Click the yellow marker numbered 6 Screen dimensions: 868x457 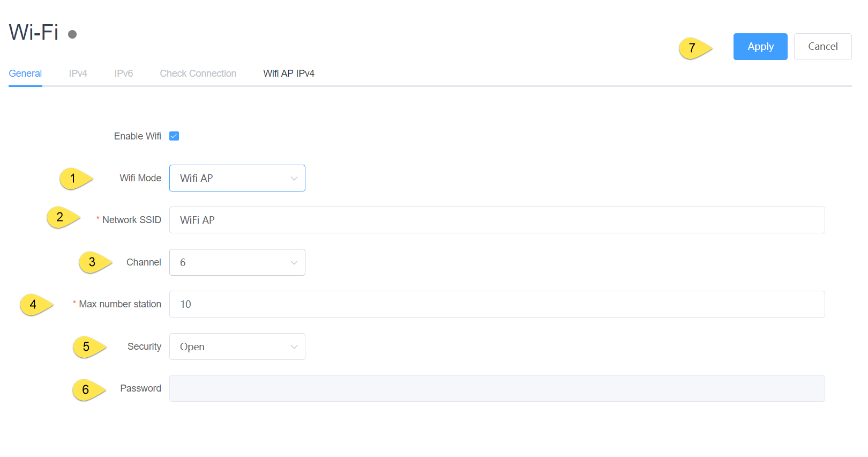coord(86,390)
